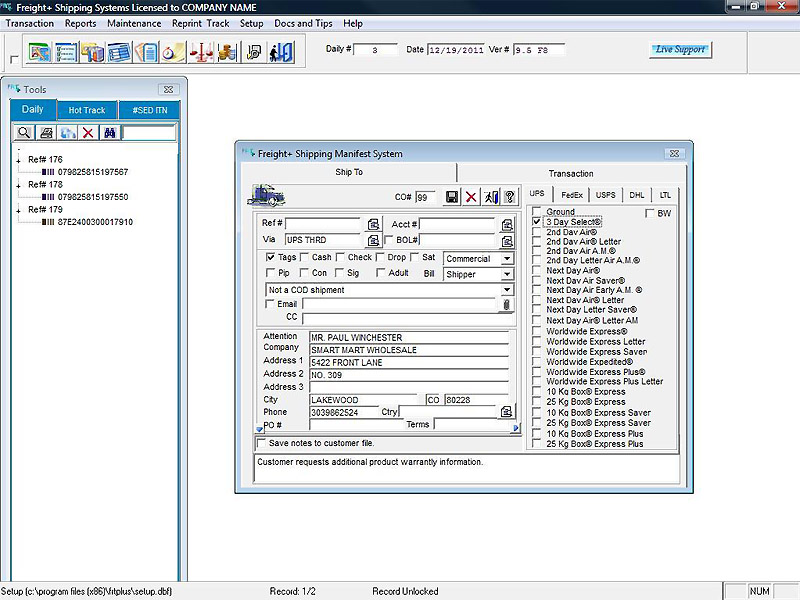Click the red X delete icon in Tools panel

click(x=88, y=133)
